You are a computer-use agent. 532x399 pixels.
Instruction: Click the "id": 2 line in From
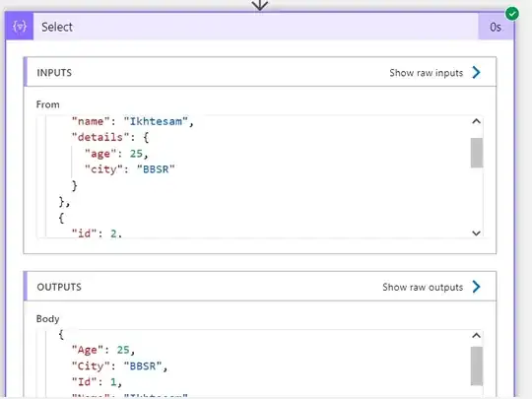point(97,233)
